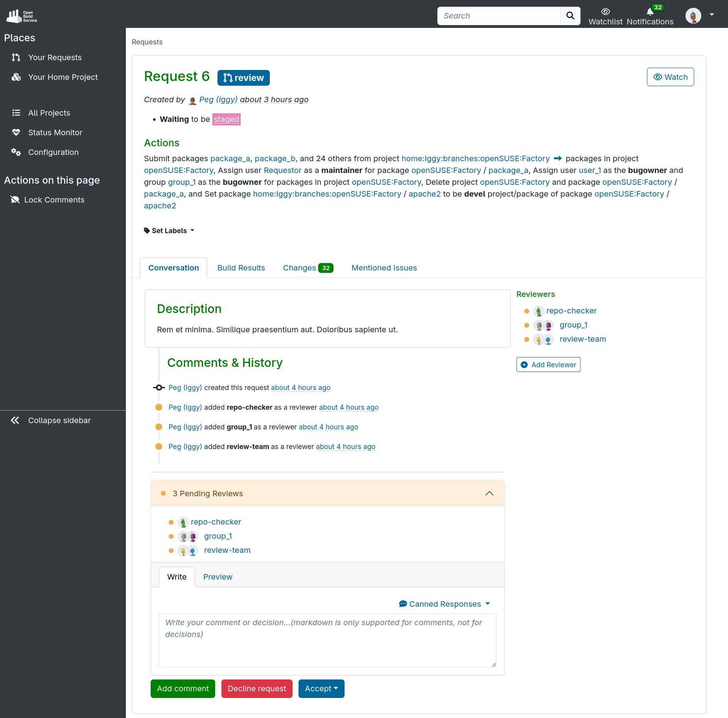The height and width of the screenshot is (718, 728).
Task: Switch to the Preview tab
Action: click(217, 577)
